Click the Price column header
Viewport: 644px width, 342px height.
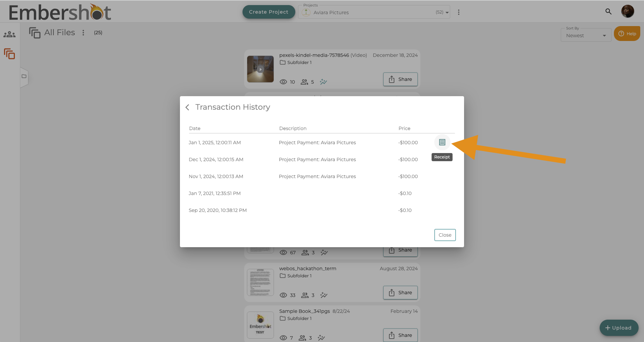pyautogui.click(x=404, y=128)
